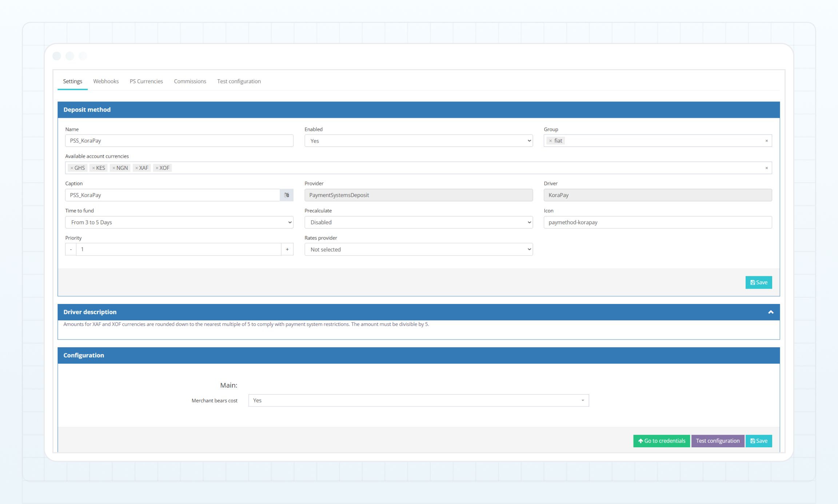Click the Merchant bears cost label

[x=215, y=401]
